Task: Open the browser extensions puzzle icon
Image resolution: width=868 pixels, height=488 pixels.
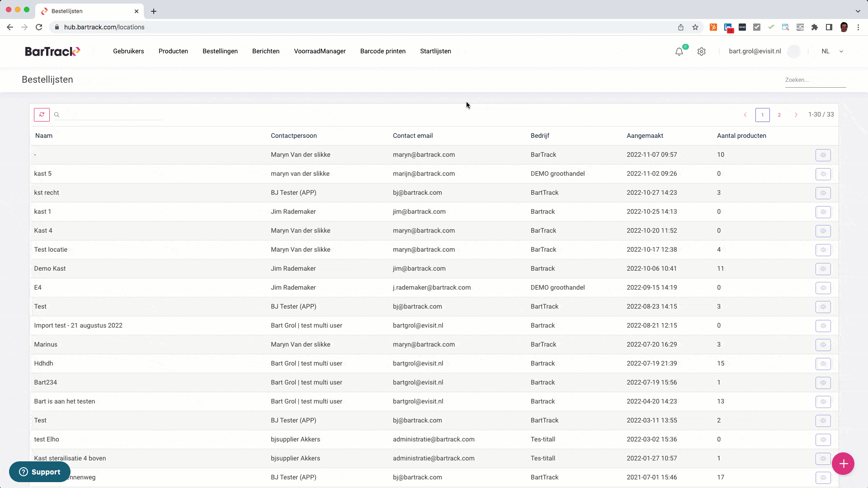Action: pyautogui.click(x=815, y=27)
